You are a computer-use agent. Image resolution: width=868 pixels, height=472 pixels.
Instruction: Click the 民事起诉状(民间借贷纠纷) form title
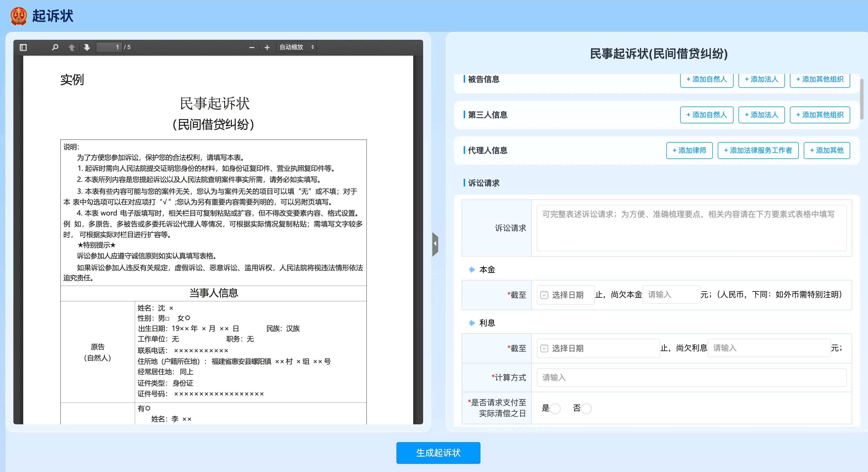click(659, 54)
